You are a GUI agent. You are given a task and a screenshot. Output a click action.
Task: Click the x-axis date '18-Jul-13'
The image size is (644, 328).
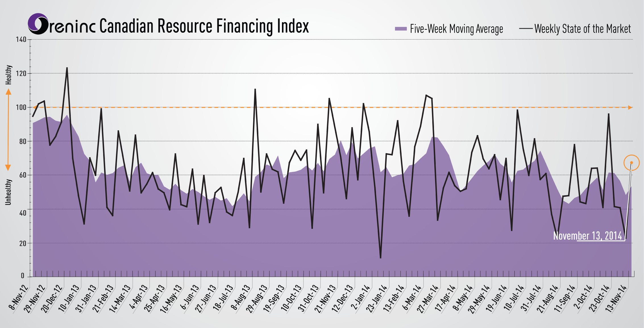(x=223, y=297)
